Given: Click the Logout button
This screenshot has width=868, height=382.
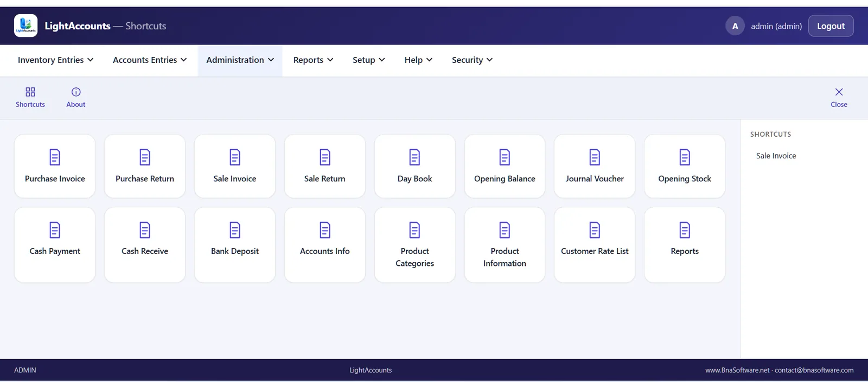Looking at the screenshot, I should [831, 26].
